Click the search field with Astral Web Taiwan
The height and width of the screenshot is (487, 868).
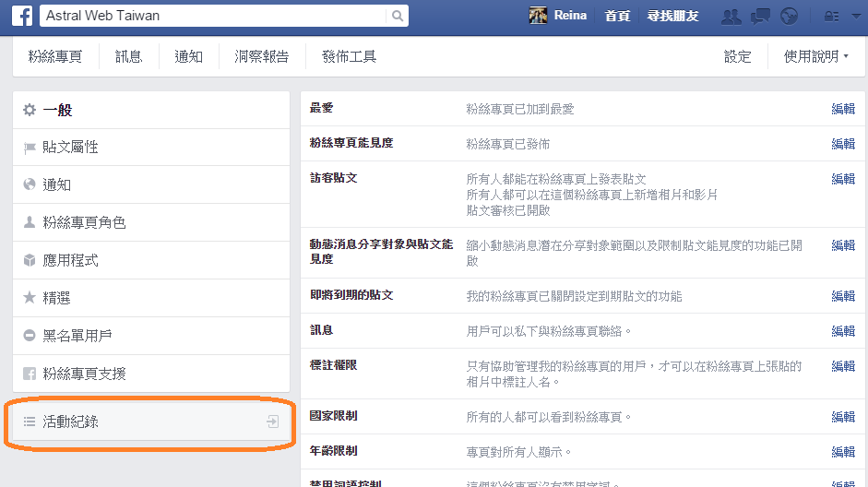click(223, 16)
